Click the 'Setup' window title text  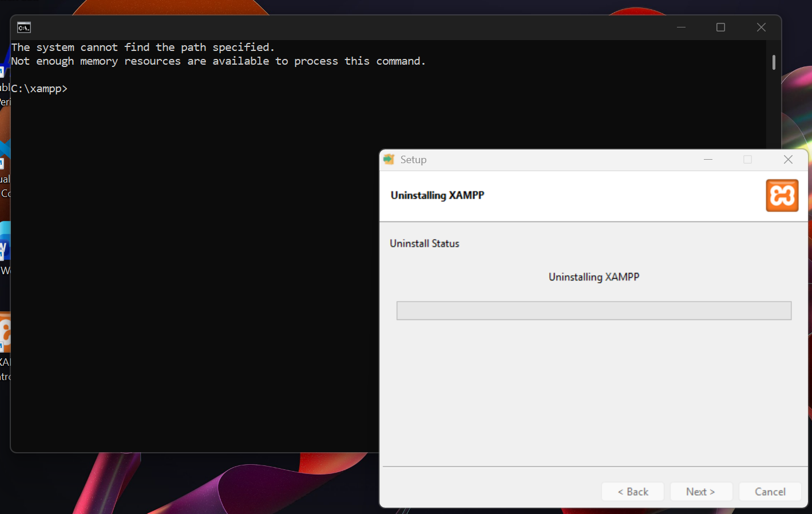(413, 160)
